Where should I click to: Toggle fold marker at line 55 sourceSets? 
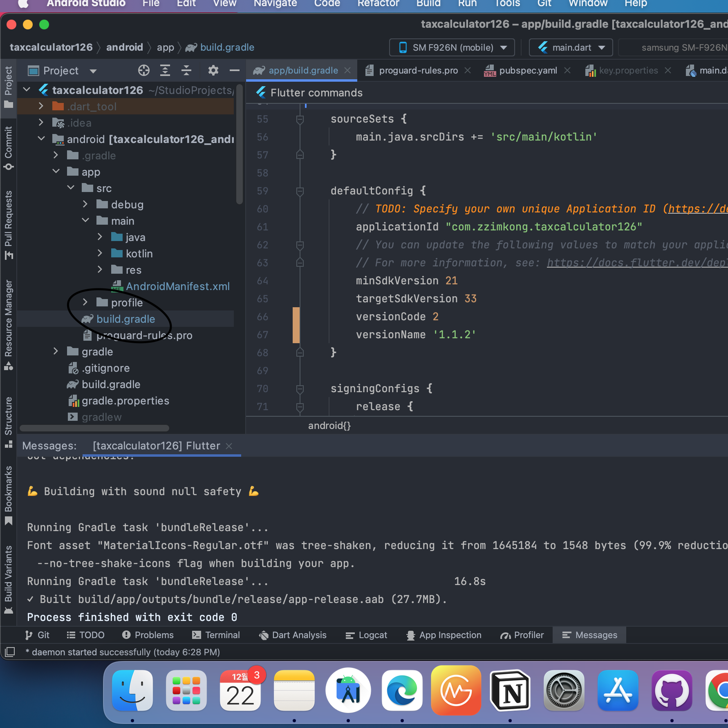point(300,119)
